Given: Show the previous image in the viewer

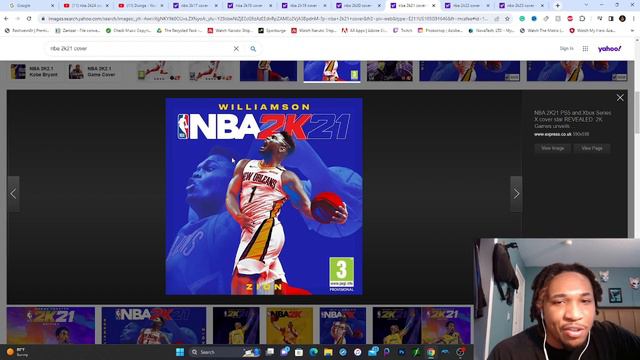Looking at the screenshot, I should [x=13, y=194].
